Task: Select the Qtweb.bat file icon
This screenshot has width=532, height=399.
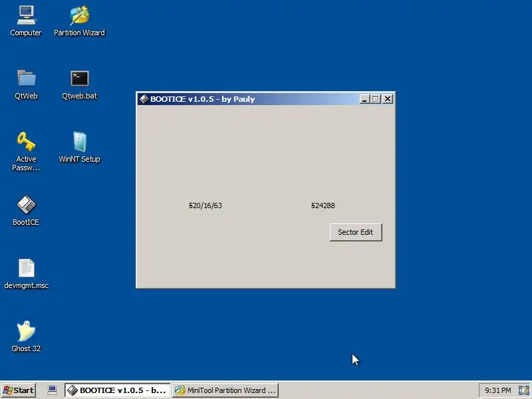Action: point(79,84)
